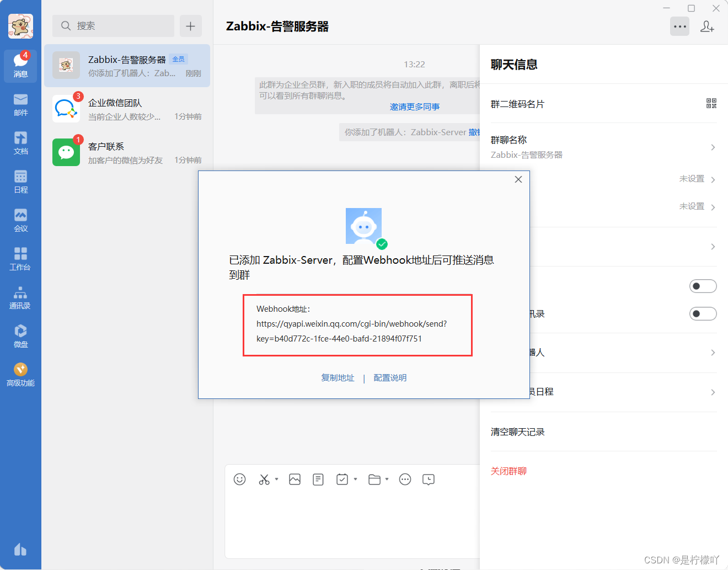The image size is (728, 570).
Task: Toggle the first switch in chat info panel
Action: click(x=703, y=286)
